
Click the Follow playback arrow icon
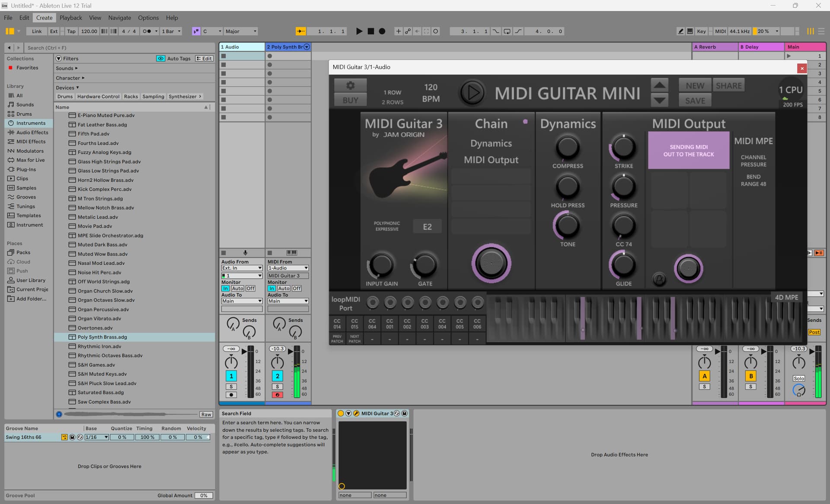tap(301, 31)
